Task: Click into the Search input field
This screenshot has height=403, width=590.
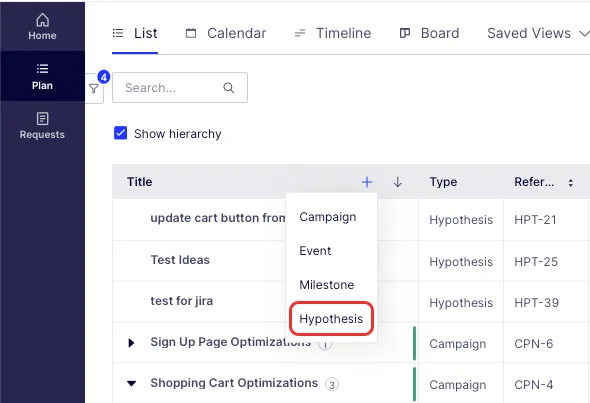Action: click(x=180, y=88)
